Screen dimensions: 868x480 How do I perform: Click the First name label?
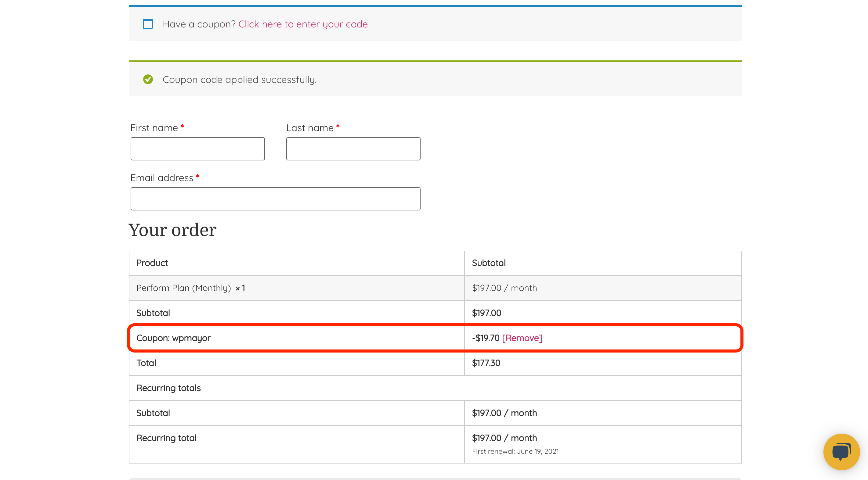(154, 128)
